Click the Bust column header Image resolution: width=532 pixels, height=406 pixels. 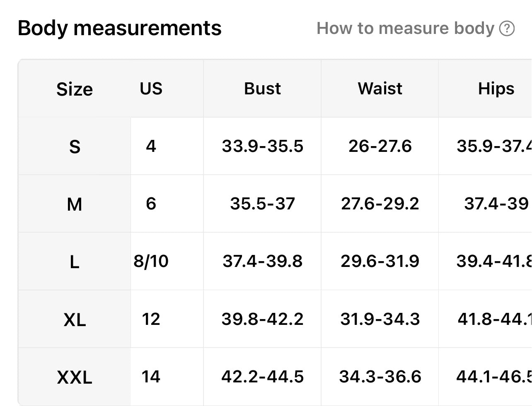click(x=262, y=89)
